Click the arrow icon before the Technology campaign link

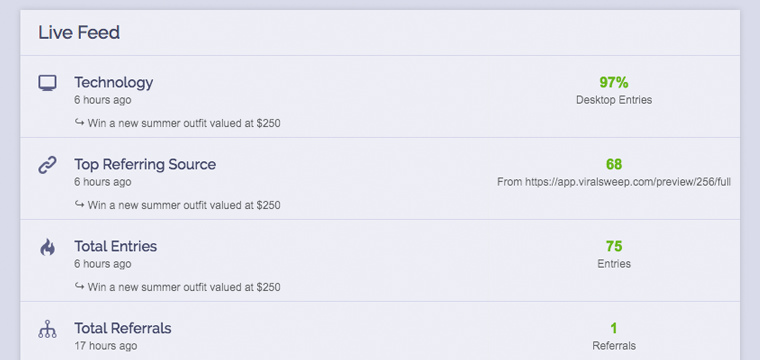79,123
